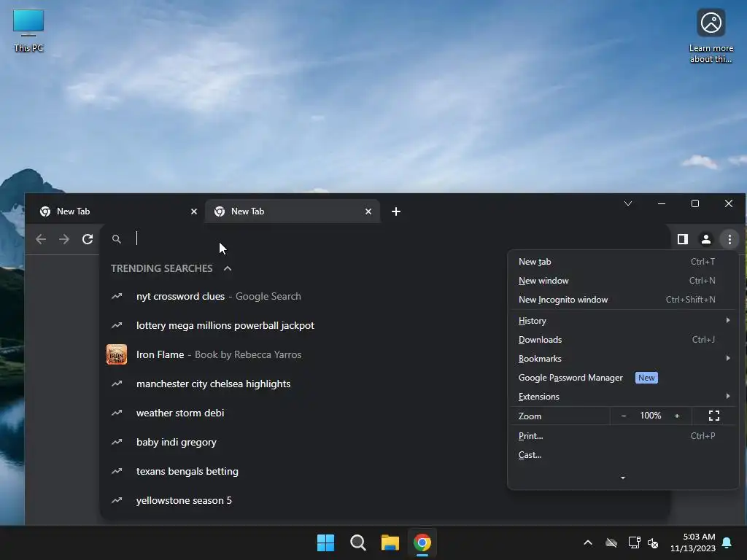The image size is (747, 560).
Task: Open the tab search dropdown chevron
Action: coord(628,204)
